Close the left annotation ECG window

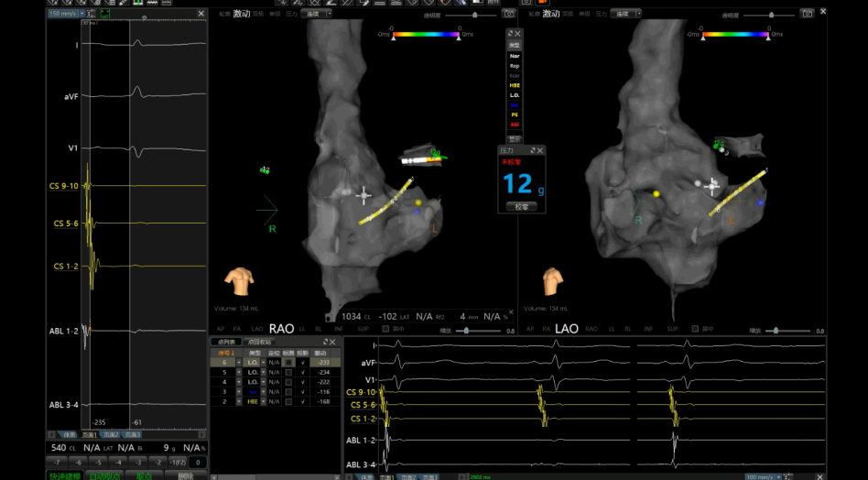201,14
